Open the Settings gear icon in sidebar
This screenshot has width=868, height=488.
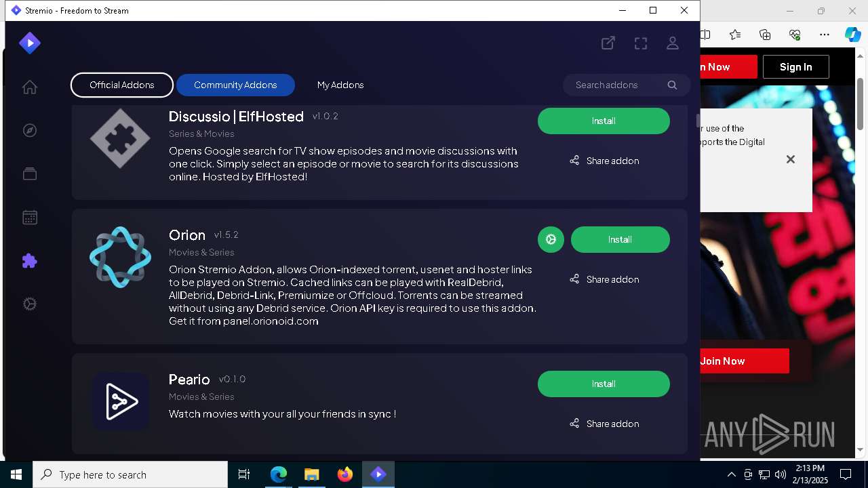[x=29, y=304]
